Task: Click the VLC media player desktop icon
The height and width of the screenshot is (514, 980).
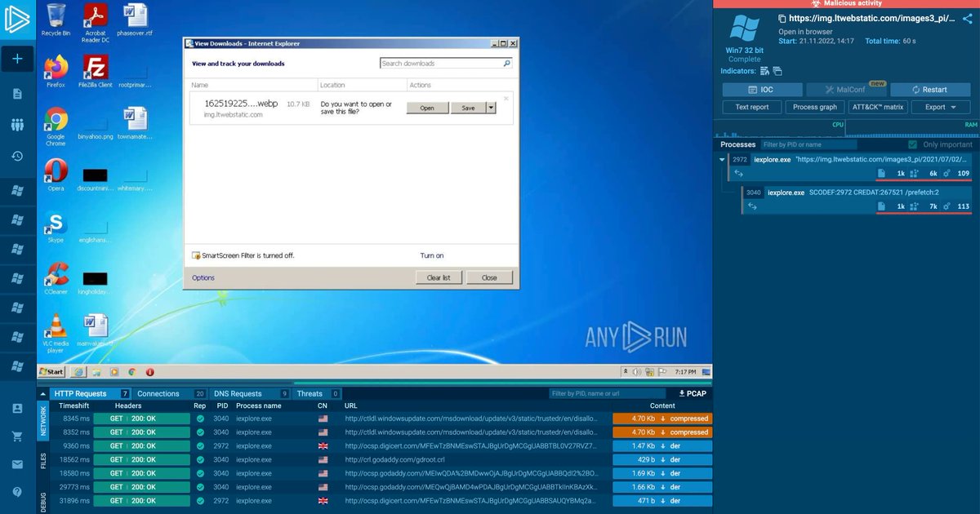Action: [x=56, y=333]
